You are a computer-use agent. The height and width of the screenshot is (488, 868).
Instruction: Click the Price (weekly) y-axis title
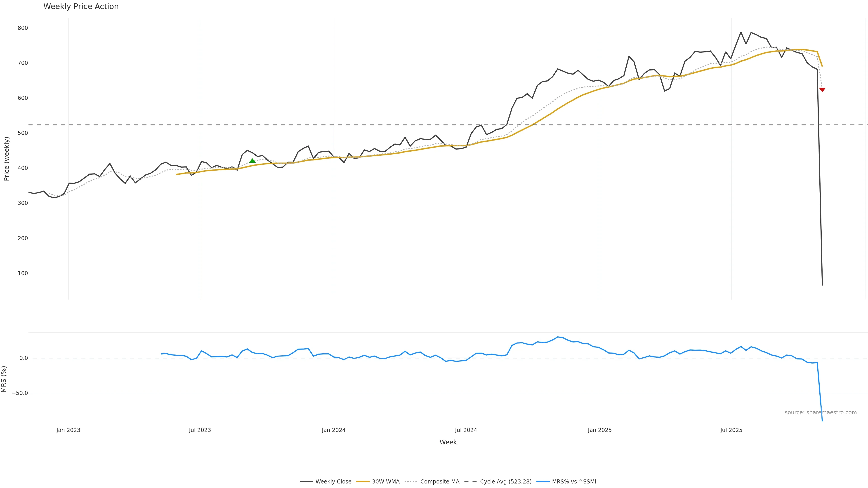point(6,159)
